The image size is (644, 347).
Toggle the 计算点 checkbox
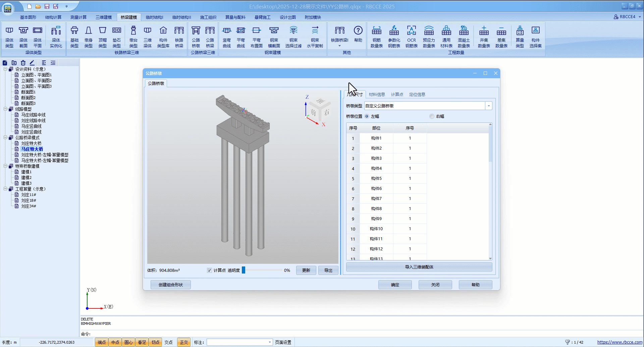click(x=210, y=270)
